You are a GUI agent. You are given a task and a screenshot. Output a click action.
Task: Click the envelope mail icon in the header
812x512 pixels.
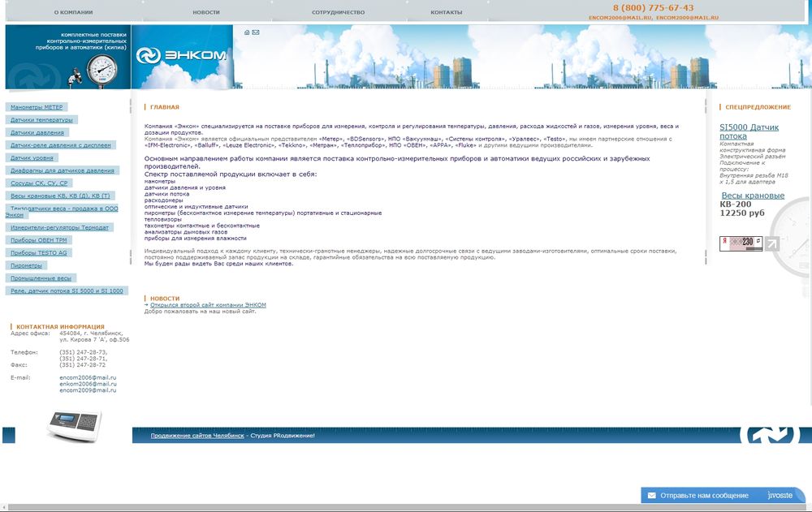click(x=256, y=32)
